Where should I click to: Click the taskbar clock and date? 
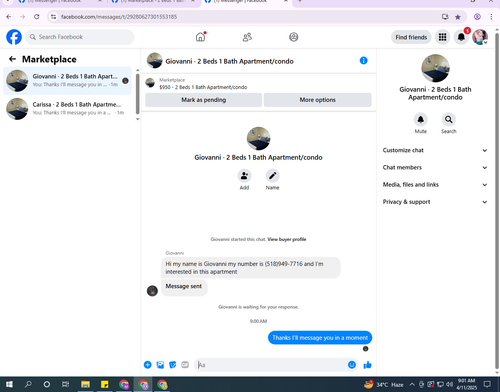[466, 384]
